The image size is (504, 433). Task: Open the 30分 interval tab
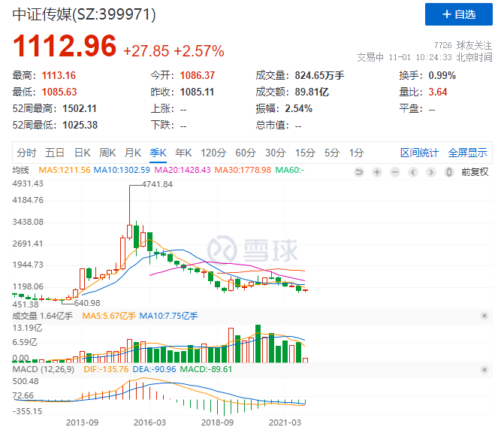[x=276, y=153]
